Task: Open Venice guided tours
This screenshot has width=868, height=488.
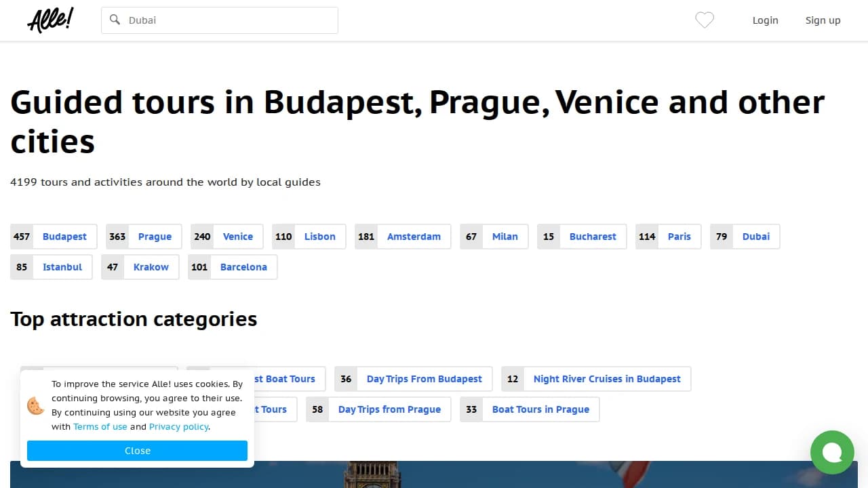Action: 238,237
